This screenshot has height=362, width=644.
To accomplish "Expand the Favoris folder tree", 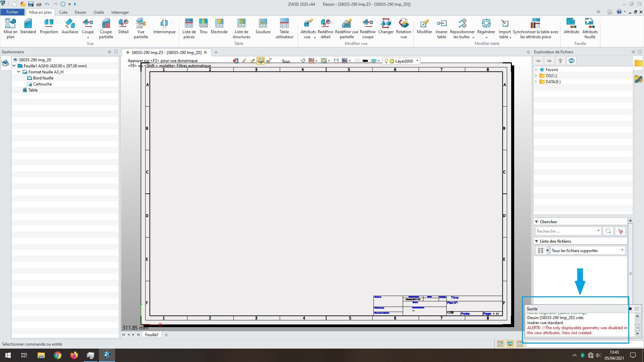I will point(536,69).
